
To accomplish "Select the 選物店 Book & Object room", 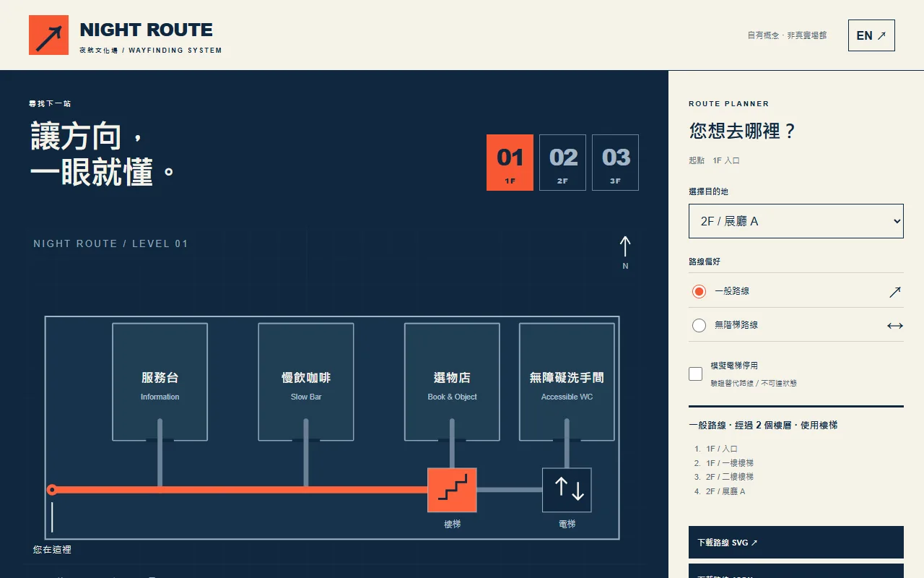I will [452, 381].
